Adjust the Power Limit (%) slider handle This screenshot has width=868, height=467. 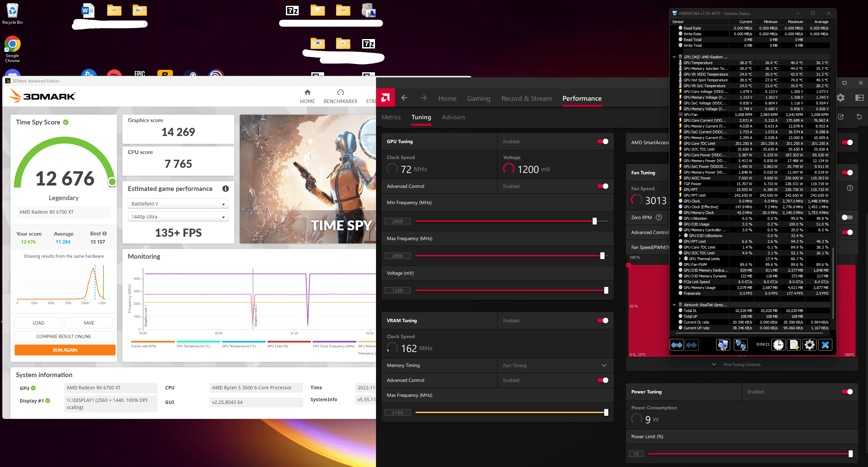(x=850, y=454)
